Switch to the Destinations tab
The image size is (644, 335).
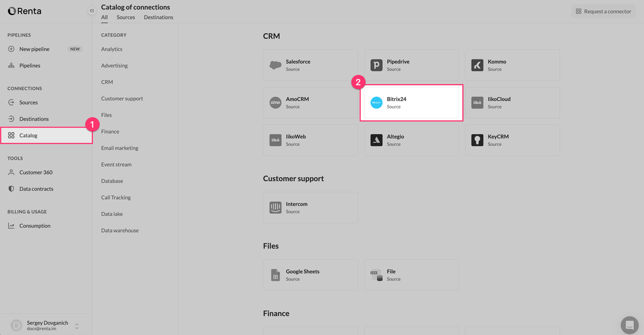coord(159,17)
